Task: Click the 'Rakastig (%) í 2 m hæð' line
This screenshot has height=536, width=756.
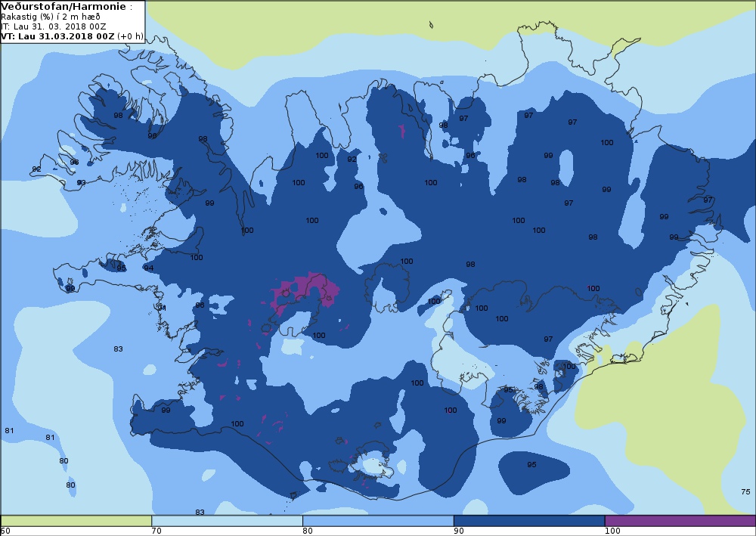Action: click(51, 17)
